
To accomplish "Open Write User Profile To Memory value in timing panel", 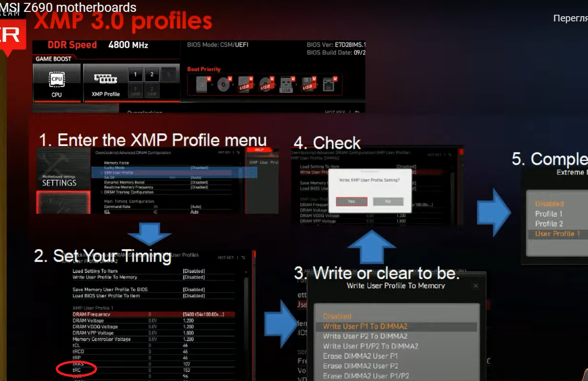I will [194, 277].
